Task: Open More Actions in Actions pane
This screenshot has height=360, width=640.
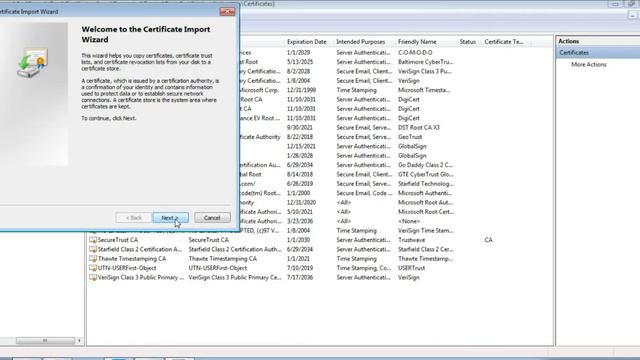Action: click(x=589, y=64)
